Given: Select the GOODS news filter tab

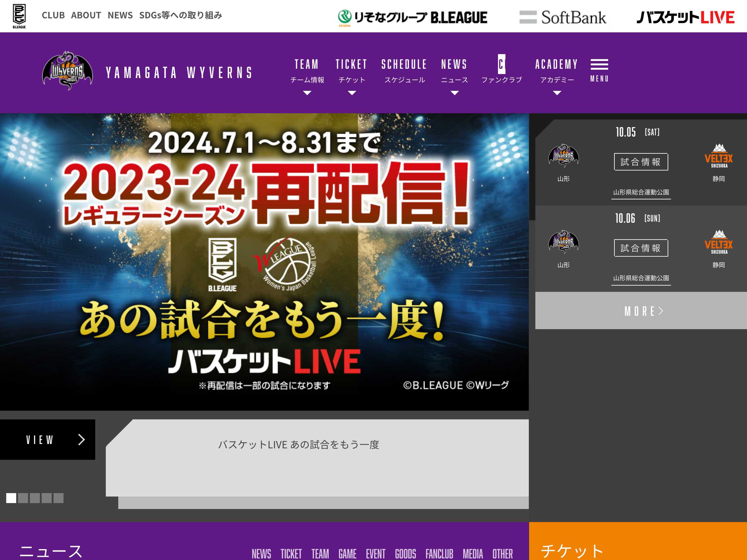Looking at the screenshot, I should [405, 553].
